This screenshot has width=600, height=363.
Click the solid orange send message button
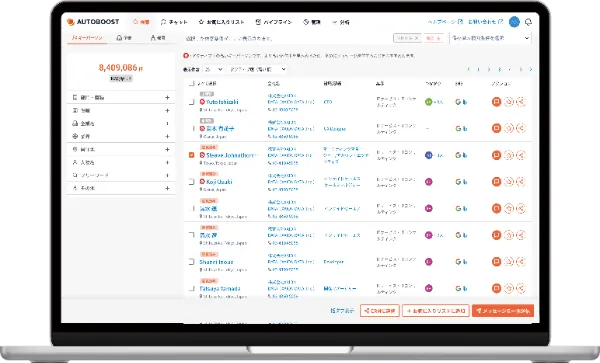(x=503, y=311)
